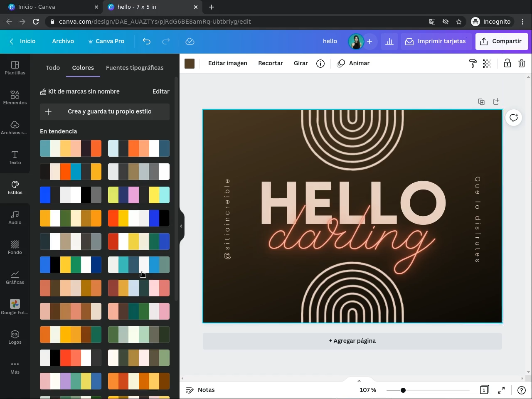Image resolution: width=532 pixels, height=399 pixels.
Task: Enter full screen presentation mode
Action: (x=501, y=390)
